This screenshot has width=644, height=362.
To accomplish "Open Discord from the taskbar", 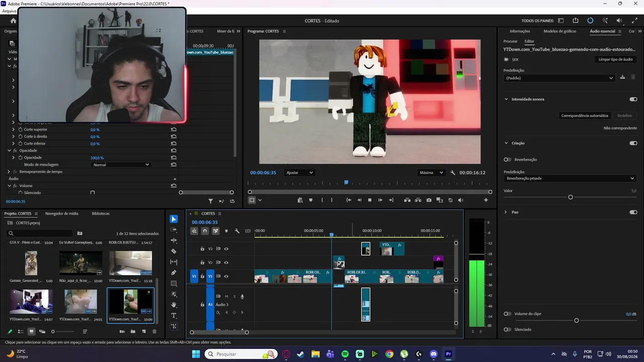I will pos(434,354).
